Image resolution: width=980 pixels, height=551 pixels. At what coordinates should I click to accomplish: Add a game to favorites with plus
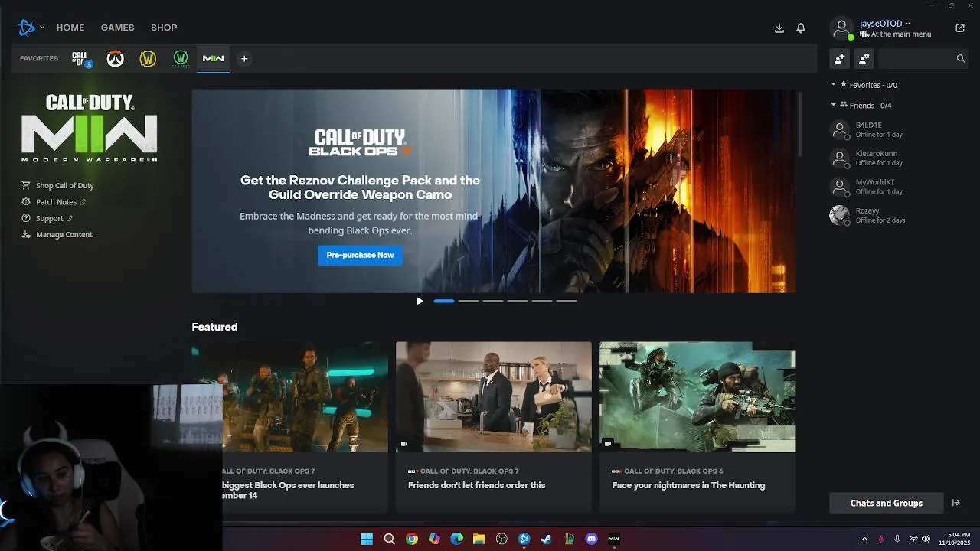(x=244, y=59)
